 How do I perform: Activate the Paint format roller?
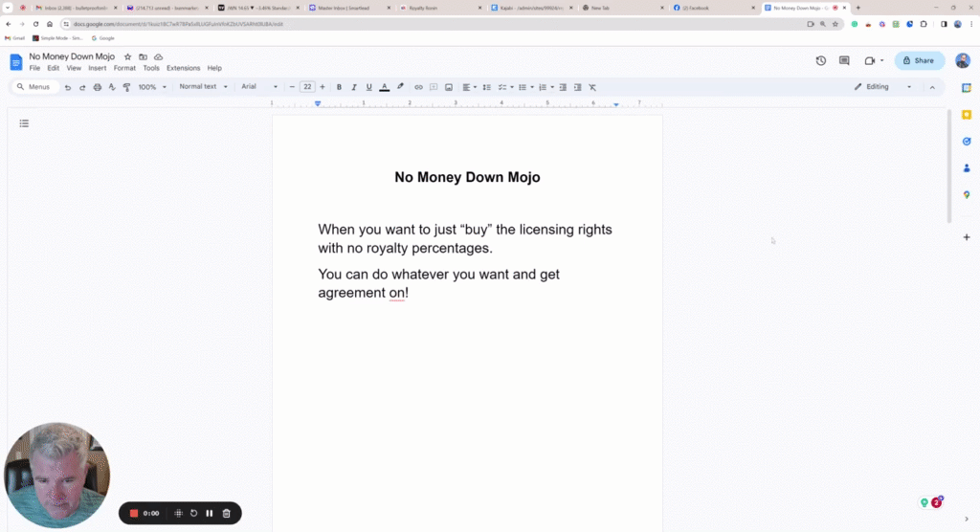point(127,87)
